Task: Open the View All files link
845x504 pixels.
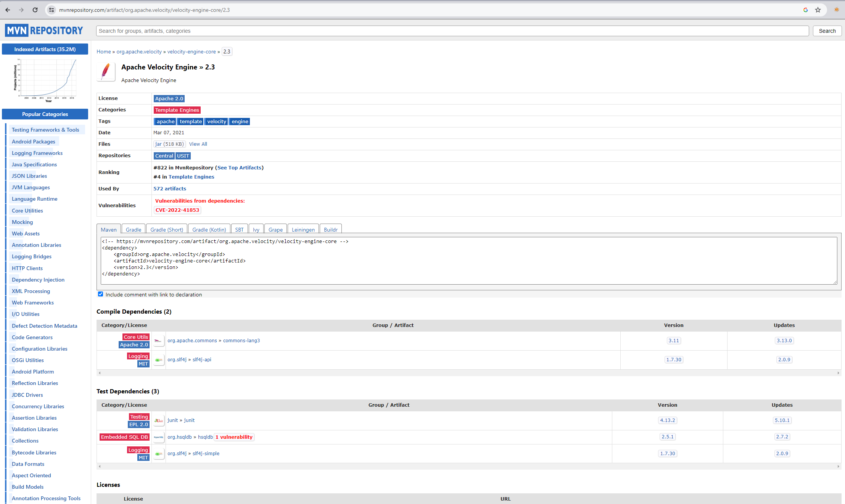Action: [198, 144]
